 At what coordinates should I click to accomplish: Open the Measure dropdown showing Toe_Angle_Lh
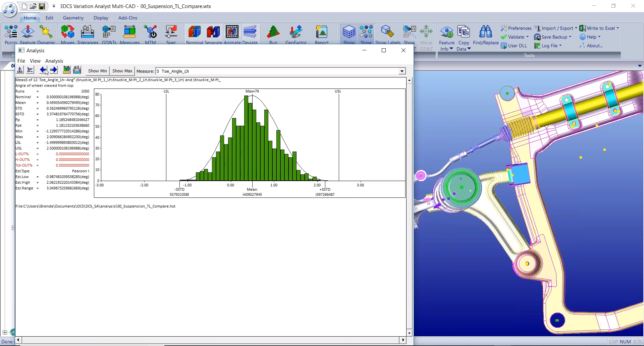pyautogui.click(x=401, y=71)
